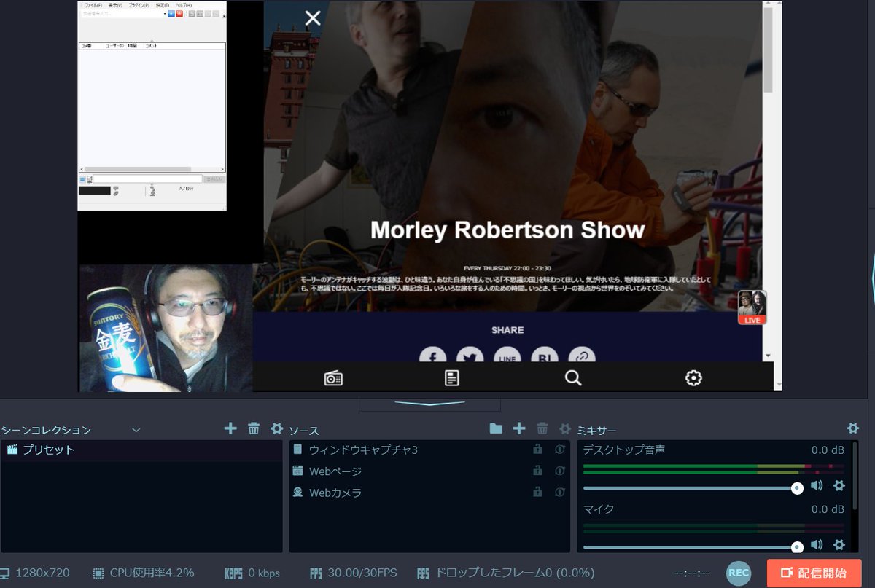Toggle visibility of Webカメラ source
This screenshot has width=875, height=588.
pos(560,492)
